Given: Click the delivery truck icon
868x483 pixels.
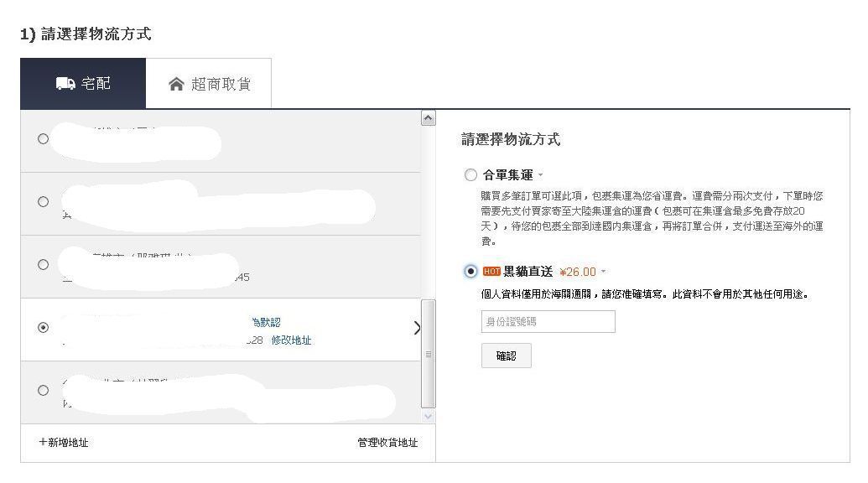Looking at the screenshot, I should point(65,84).
